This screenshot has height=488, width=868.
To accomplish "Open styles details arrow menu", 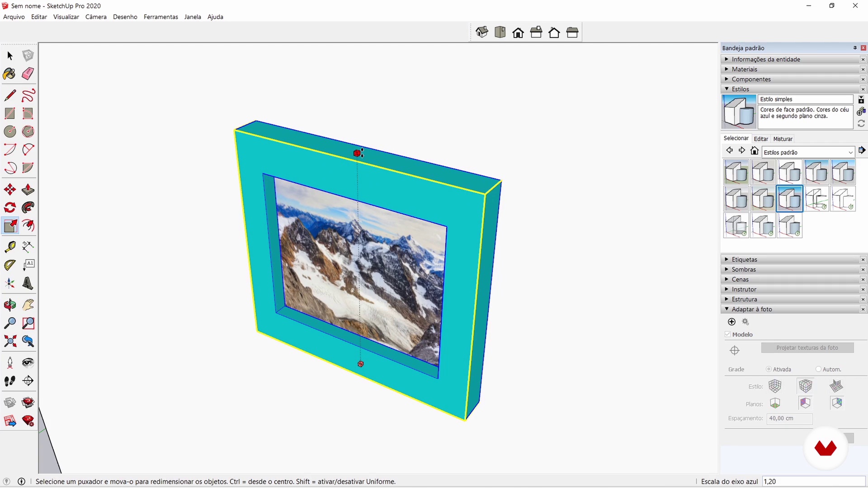I will click(862, 150).
